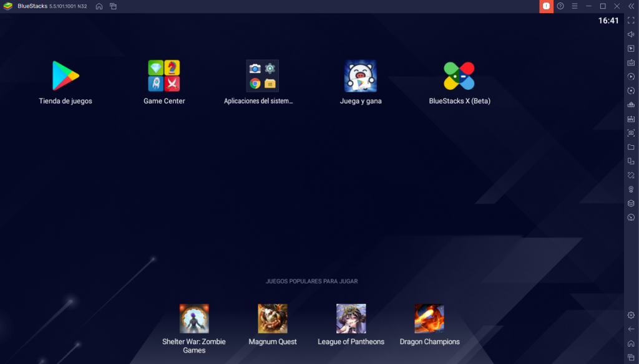Open Magnum Quest popular game
The height and width of the screenshot is (364, 639).
point(273,319)
